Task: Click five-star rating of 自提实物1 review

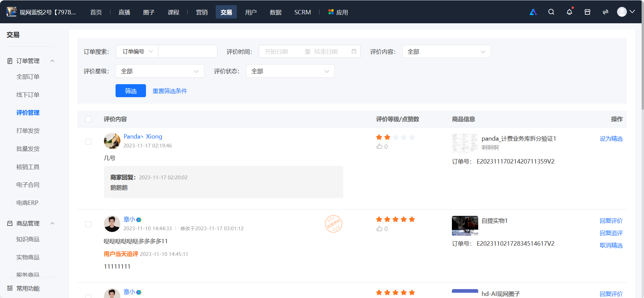Action: pos(395,219)
